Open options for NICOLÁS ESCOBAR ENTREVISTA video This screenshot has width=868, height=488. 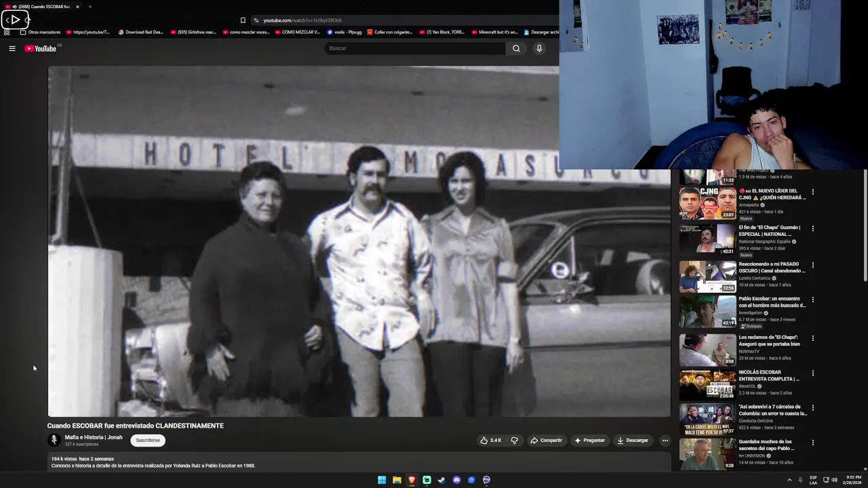pyautogui.click(x=812, y=373)
